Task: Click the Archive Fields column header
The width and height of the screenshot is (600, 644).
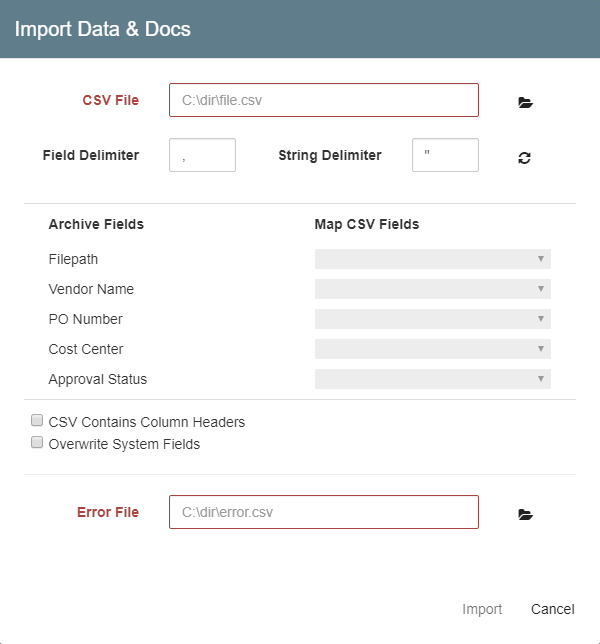Action: tap(96, 224)
